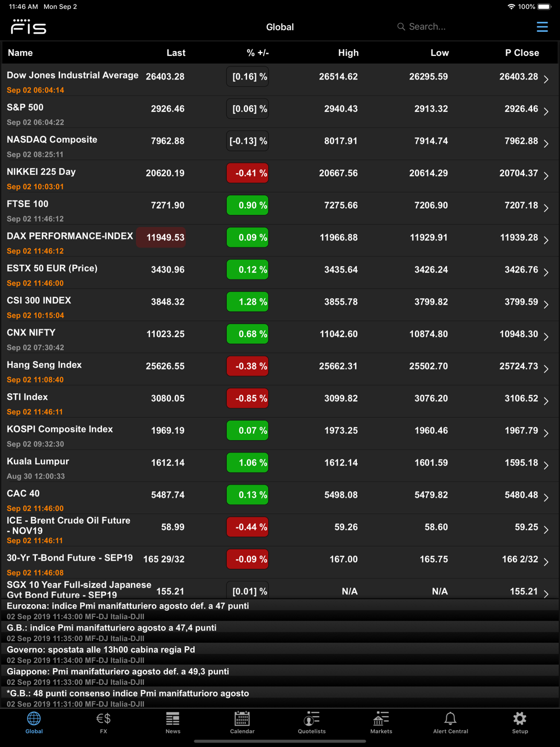This screenshot has height=747, width=560.
Task: Tap the red -0.41 % NIKKEI change badge
Action: coord(248,173)
